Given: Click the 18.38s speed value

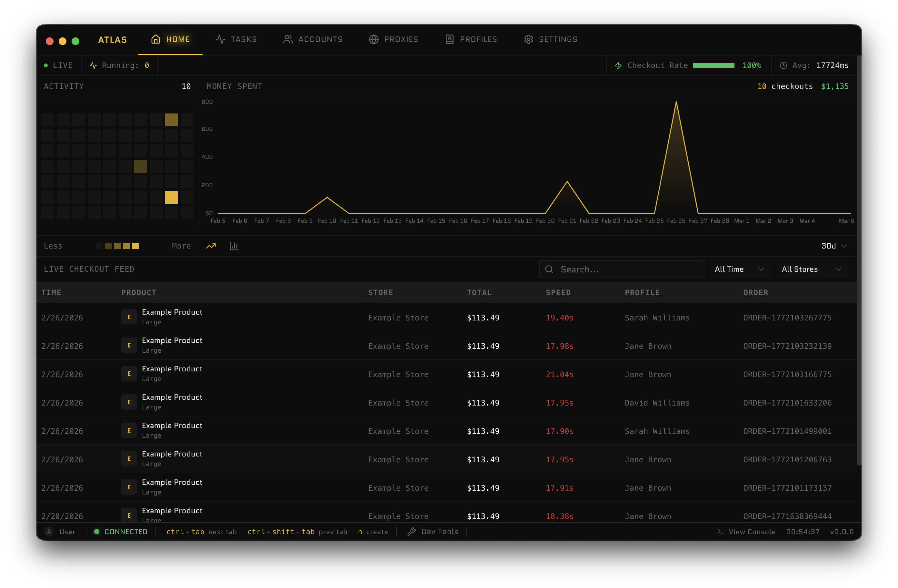Looking at the screenshot, I should (x=560, y=516).
